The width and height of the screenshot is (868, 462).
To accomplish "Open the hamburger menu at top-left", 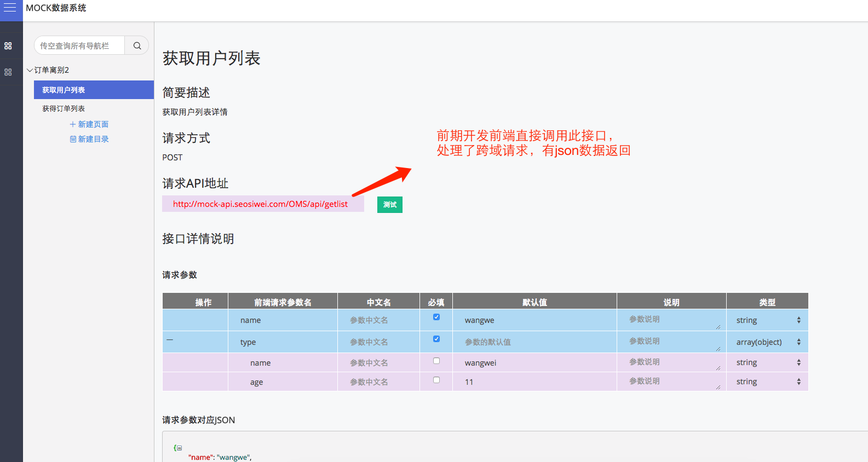I will [x=10, y=7].
